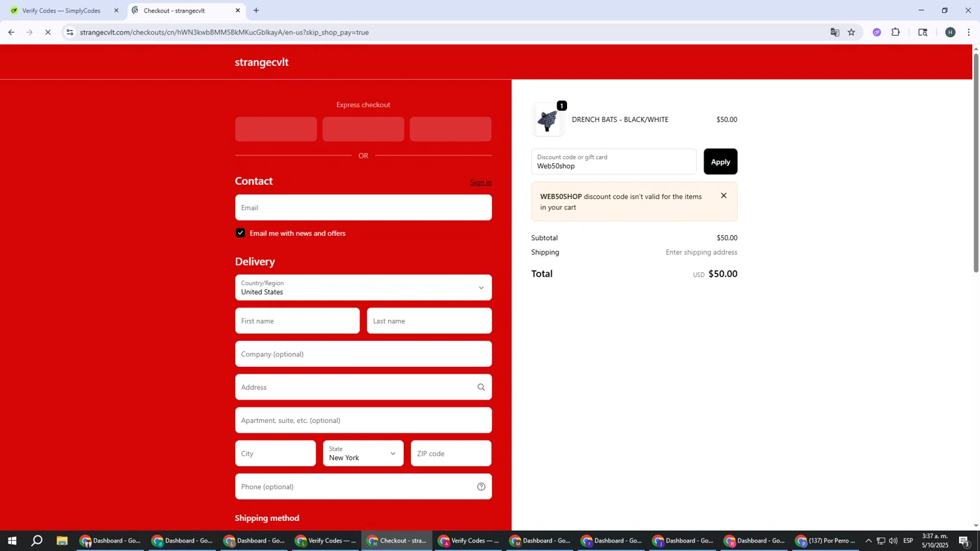This screenshot has width=980, height=551.
Task: Click the Discount code or gift card field
Action: click(613, 162)
